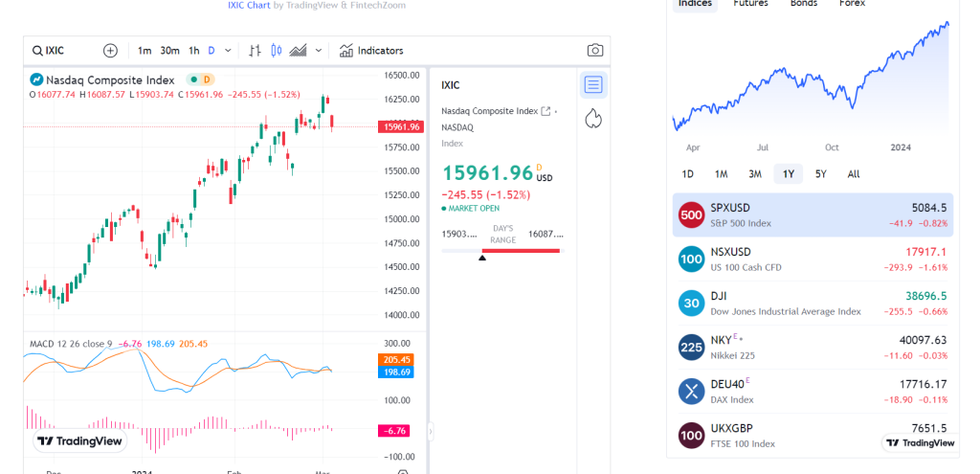This screenshot has width=980, height=474.
Task: Select the DJI Dow Jones row
Action: [813, 304]
